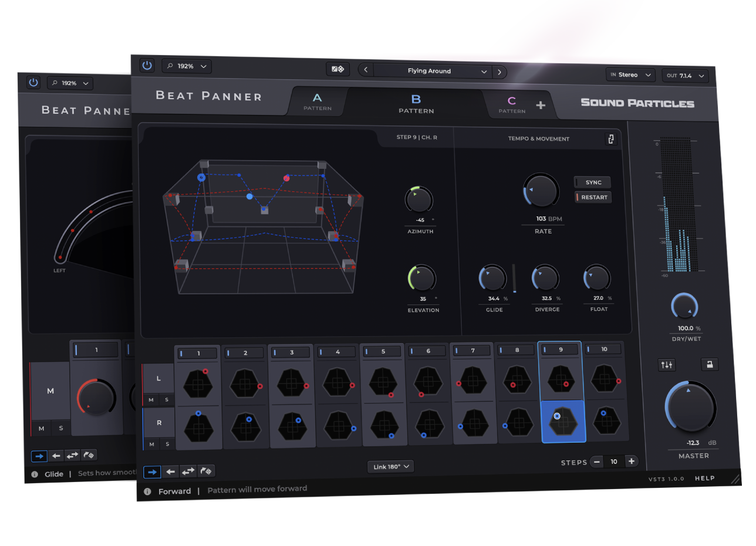The width and height of the screenshot is (756, 546).
Task: Go to previous preset arrow
Action: 366,70
